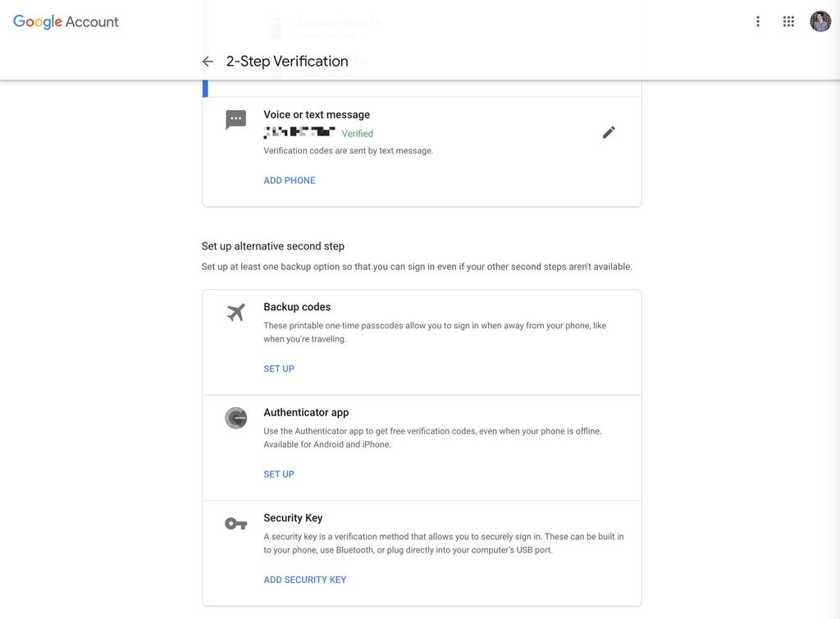Click the pencil icon to edit phone
840x619 pixels.
coord(609,131)
